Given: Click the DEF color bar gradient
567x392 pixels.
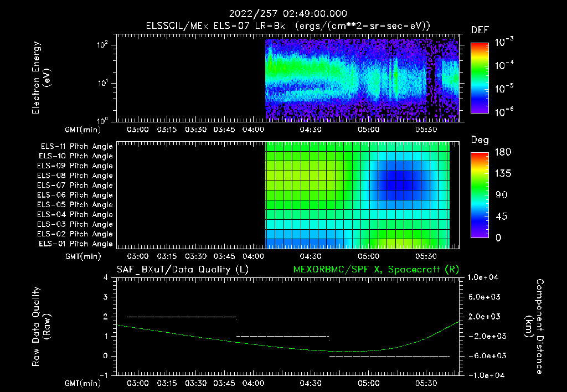Looking at the screenshot, I should pyautogui.click(x=480, y=78).
